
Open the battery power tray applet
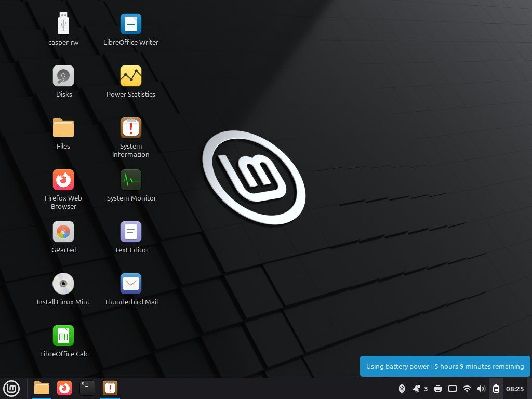coord(496,389)
